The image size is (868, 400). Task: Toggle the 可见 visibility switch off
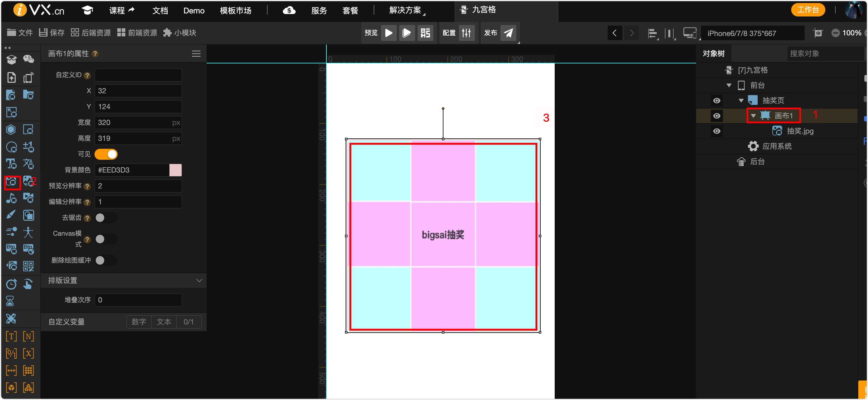(106, 154)
